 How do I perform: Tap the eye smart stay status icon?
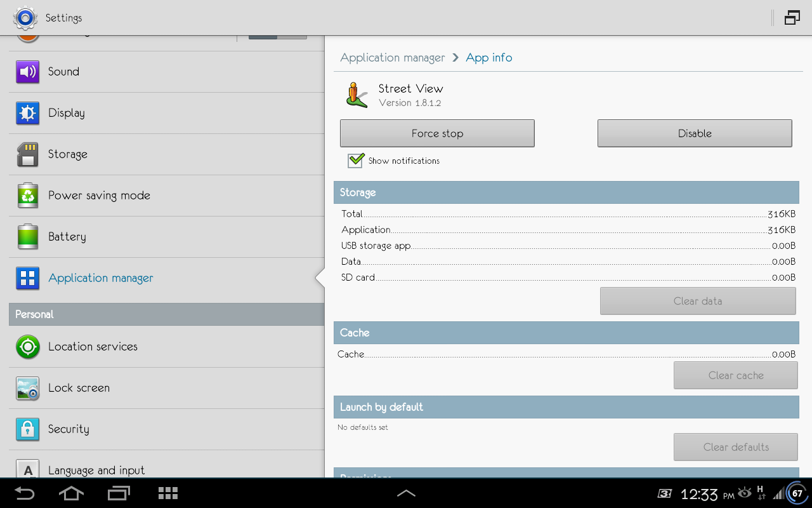coord(744,492)
